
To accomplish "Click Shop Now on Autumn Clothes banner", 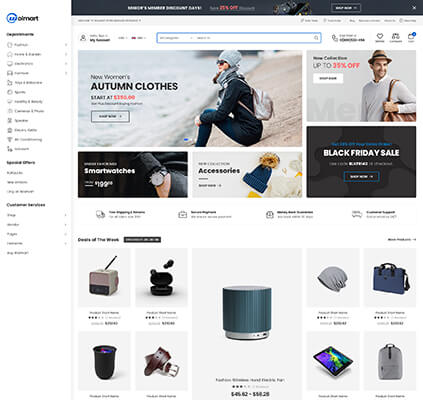I will (110, 116).
